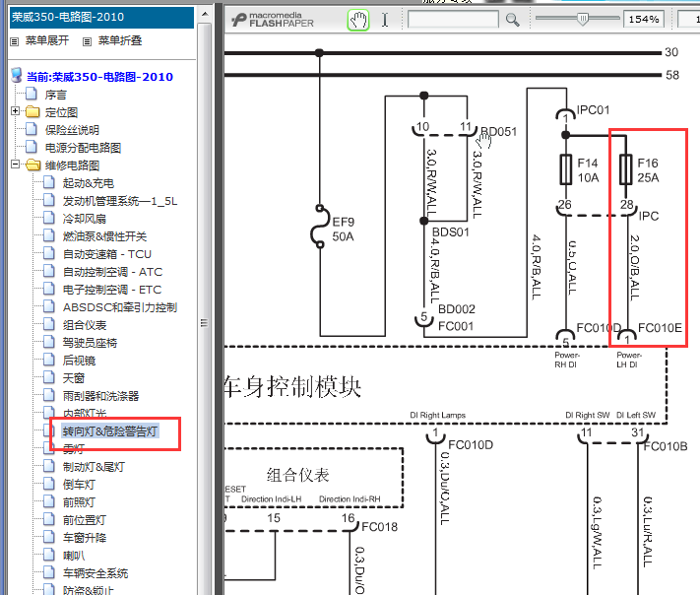This screenshot has height=595, width=700.
Task: Click the F14 10A fuse label
Action: (588, 170)
